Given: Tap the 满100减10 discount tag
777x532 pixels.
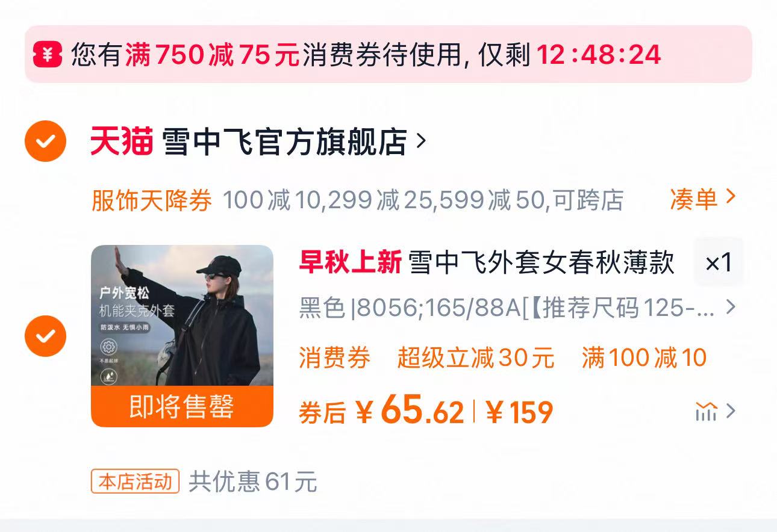Looking at the screenshot, I should [644, 358].
